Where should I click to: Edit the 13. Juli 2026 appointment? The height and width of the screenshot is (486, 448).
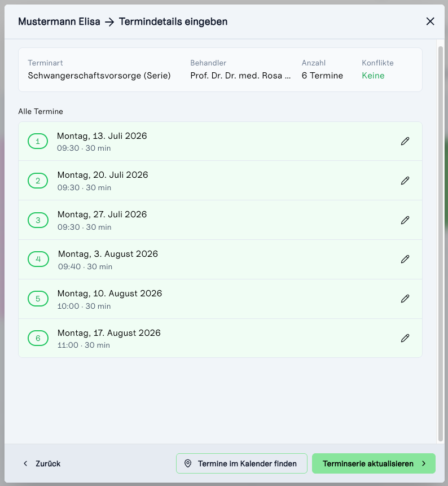point(405,141)
